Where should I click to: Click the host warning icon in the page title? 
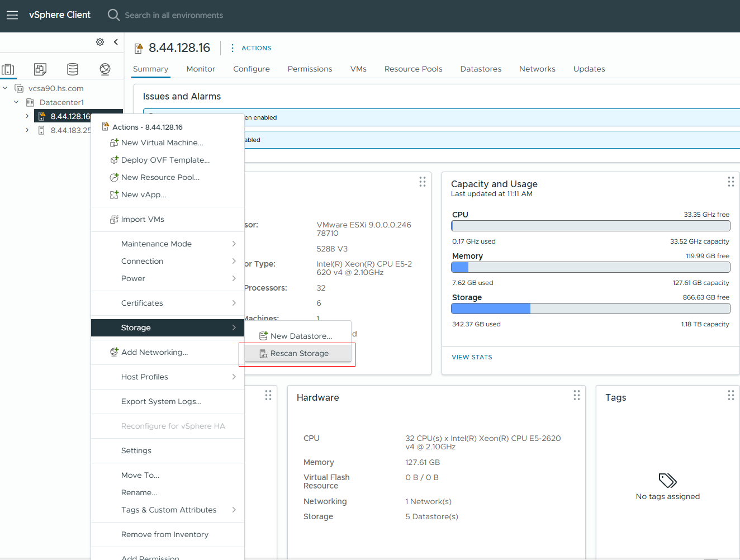click(139, 49)
